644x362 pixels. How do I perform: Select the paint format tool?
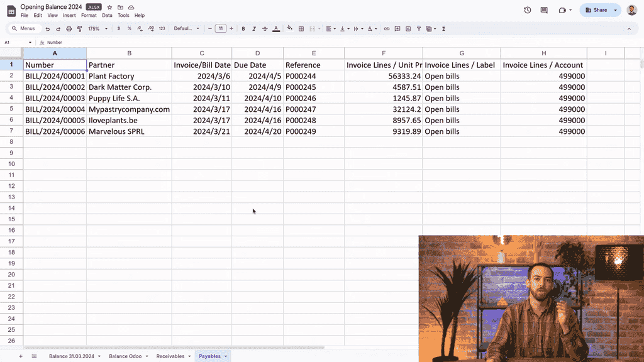point(79,29)
